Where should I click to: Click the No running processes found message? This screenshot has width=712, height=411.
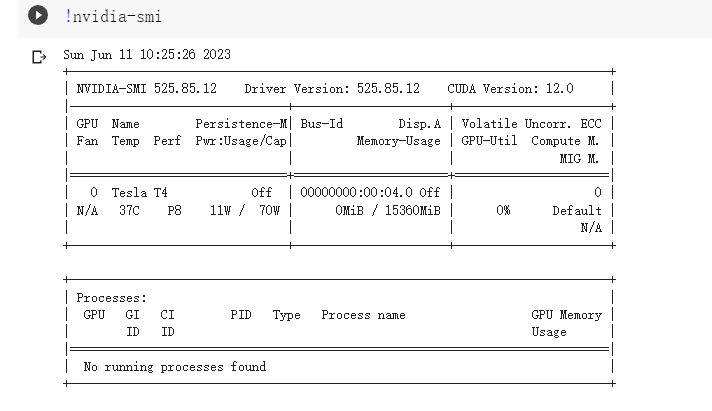174,367
